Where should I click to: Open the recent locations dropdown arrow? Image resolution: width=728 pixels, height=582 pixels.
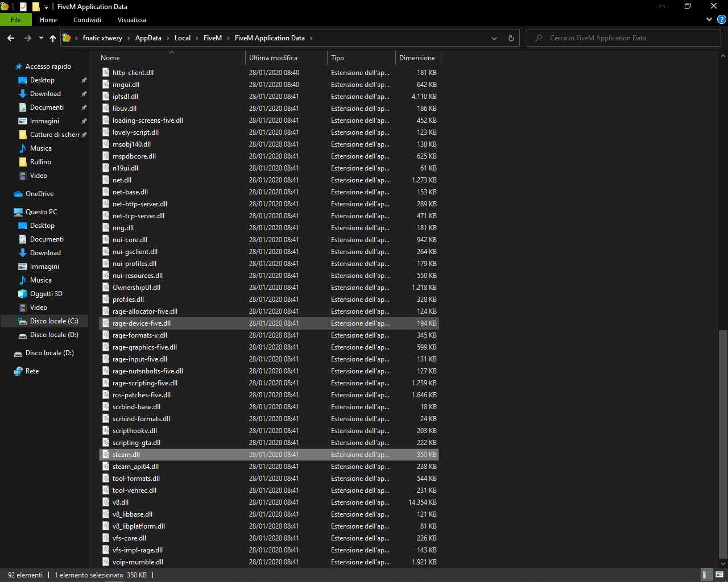pos(41,38)
